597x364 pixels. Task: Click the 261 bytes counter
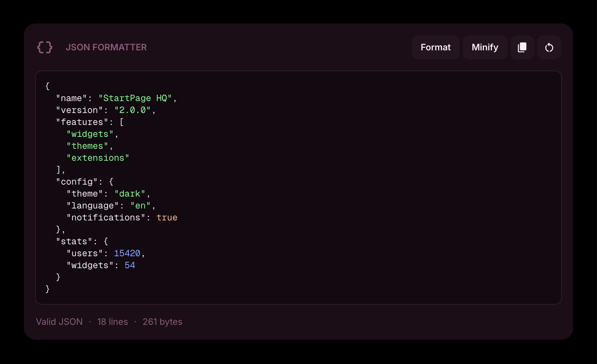(x=163, y=321)
